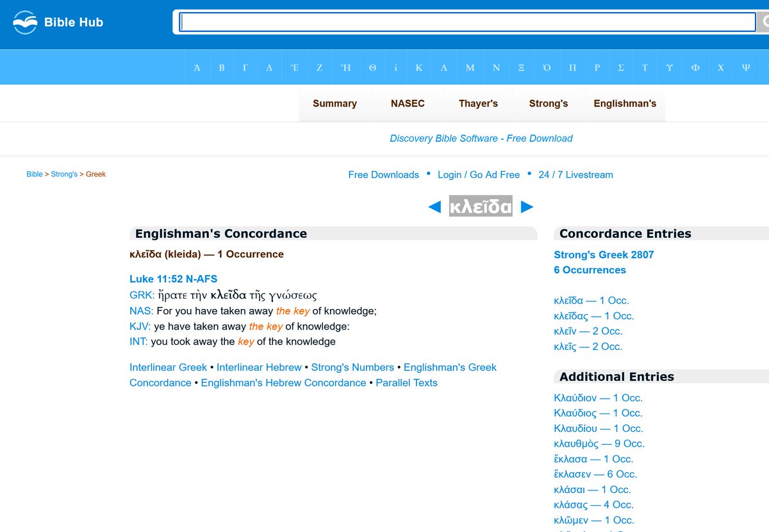Open Strong's Greek 2807 entry
This screenshot has height=532, width=769.
[x=604, y=254]
